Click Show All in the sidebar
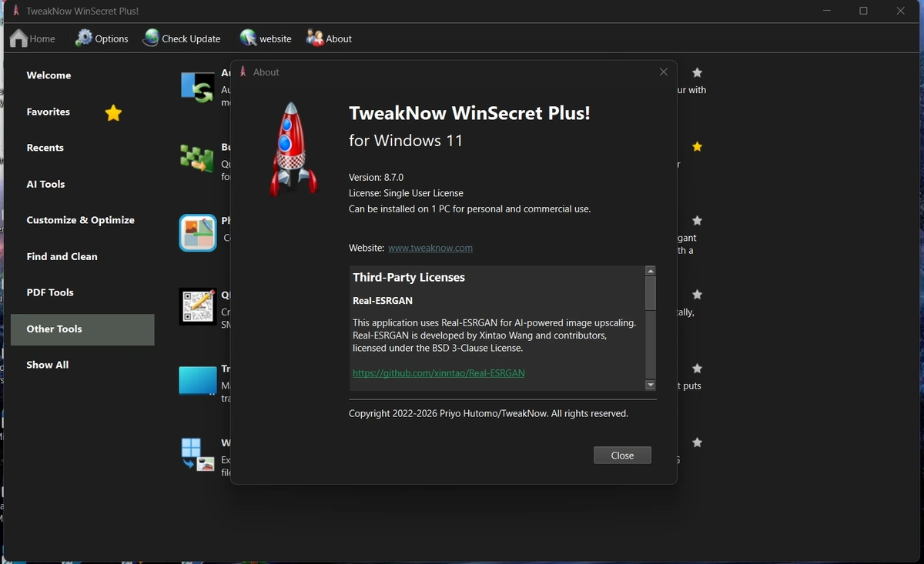The width and height of the screenshot is (924, 564). point(47,365)
